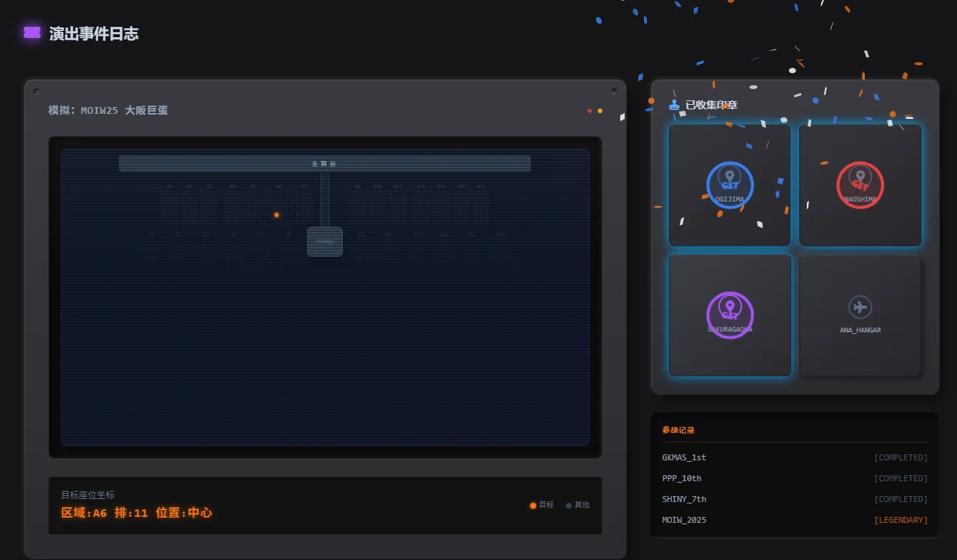This screenshot has height=560, width=957.
Task: Click the yellow indicator dot in simulation header
Action: (600, 111)
